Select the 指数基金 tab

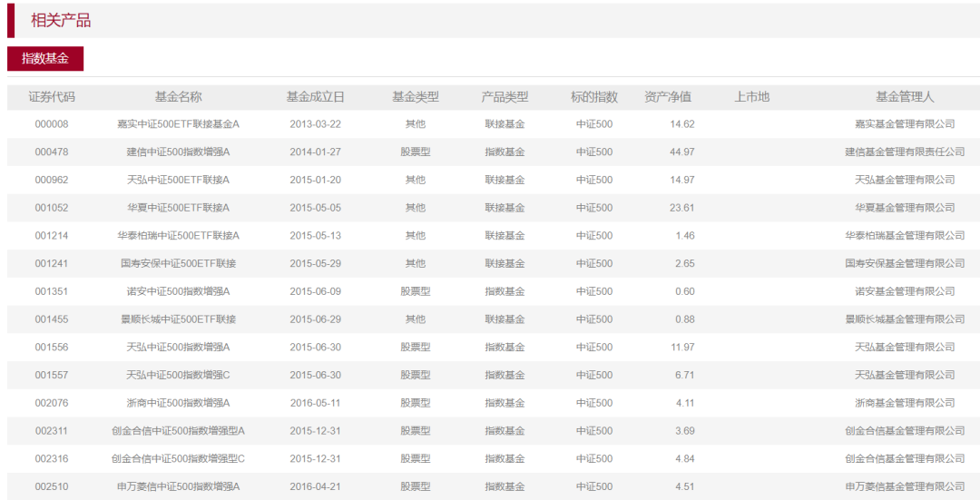pos(45,59)
